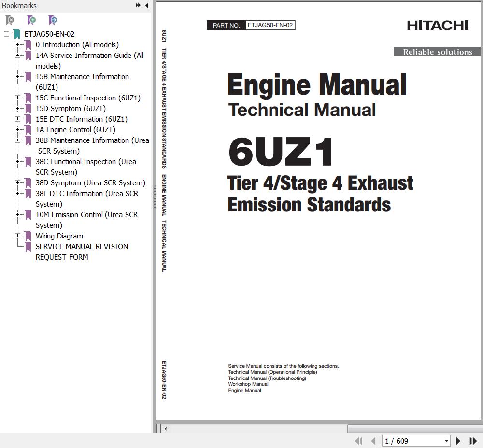
Task: Click the horizontal scrollbar left arrow
Action: (x=166, y=428)
